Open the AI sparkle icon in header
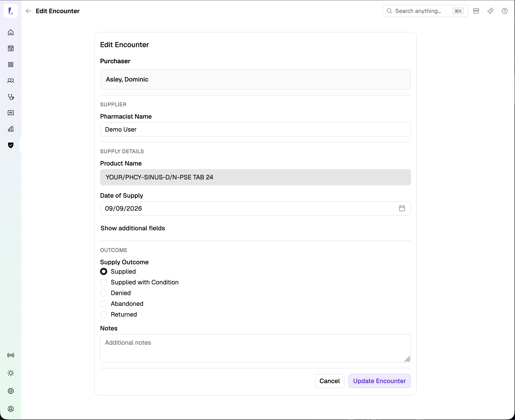Image resolution: width=515 pixels, height=420 pixels. [490, 11]
